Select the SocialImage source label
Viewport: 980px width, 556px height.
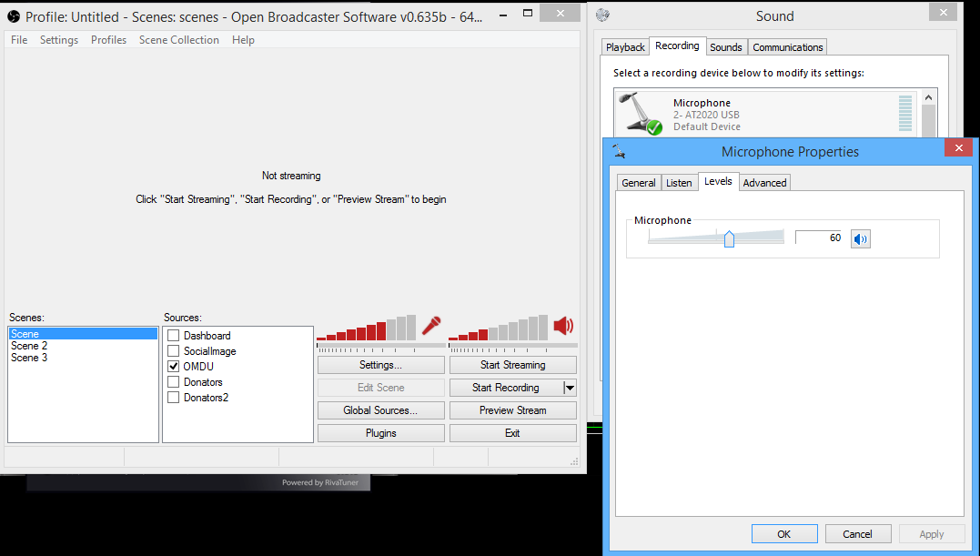coord(210,351)
